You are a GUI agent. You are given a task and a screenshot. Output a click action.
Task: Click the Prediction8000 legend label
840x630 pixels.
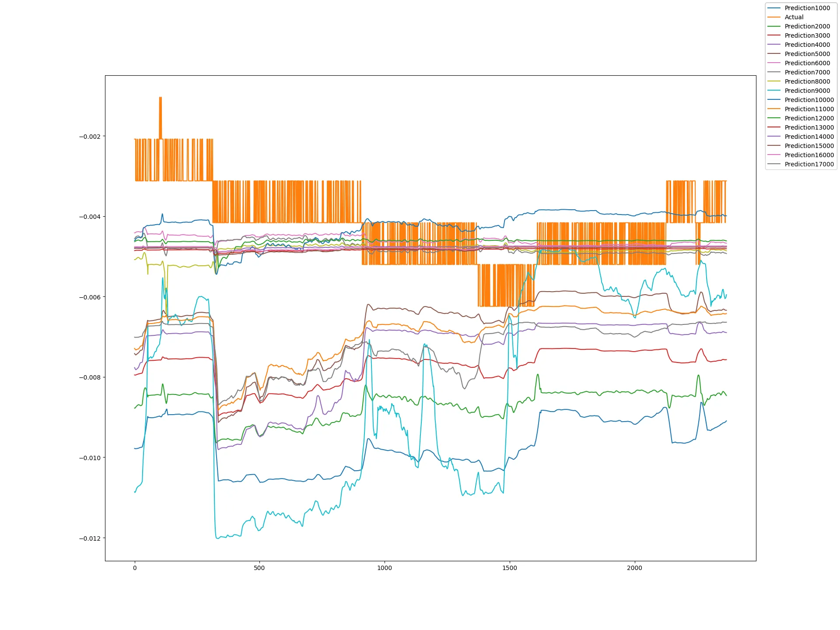pos(807,81)
